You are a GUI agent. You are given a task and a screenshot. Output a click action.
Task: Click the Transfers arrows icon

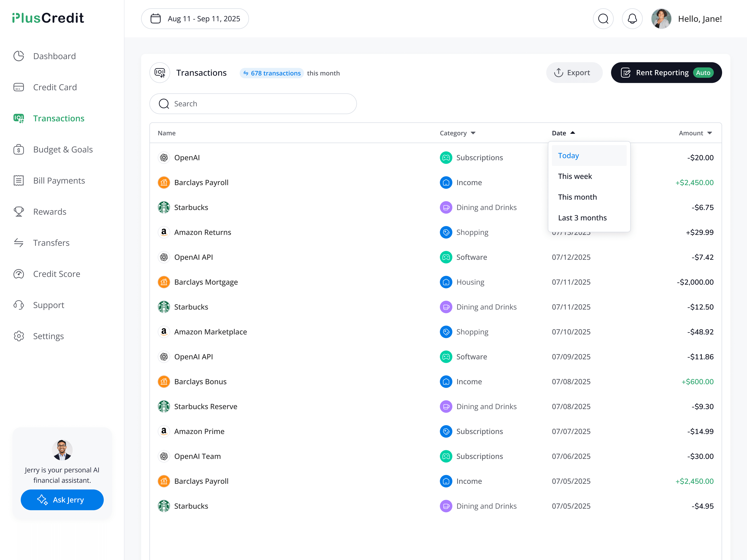pyautogui.click(x=19, y=243)
